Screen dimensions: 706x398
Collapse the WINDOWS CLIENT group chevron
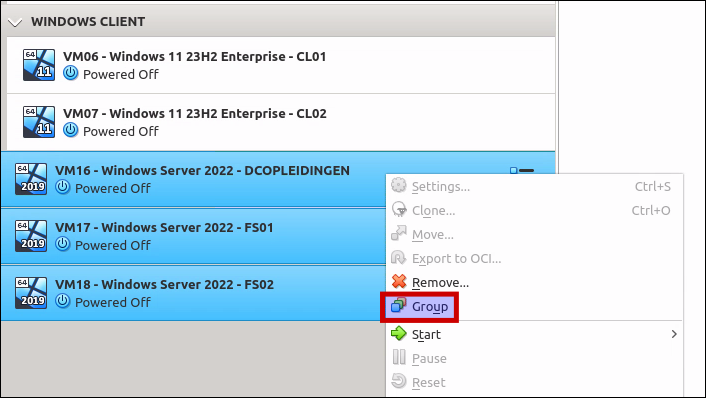[x=15, y=22]
